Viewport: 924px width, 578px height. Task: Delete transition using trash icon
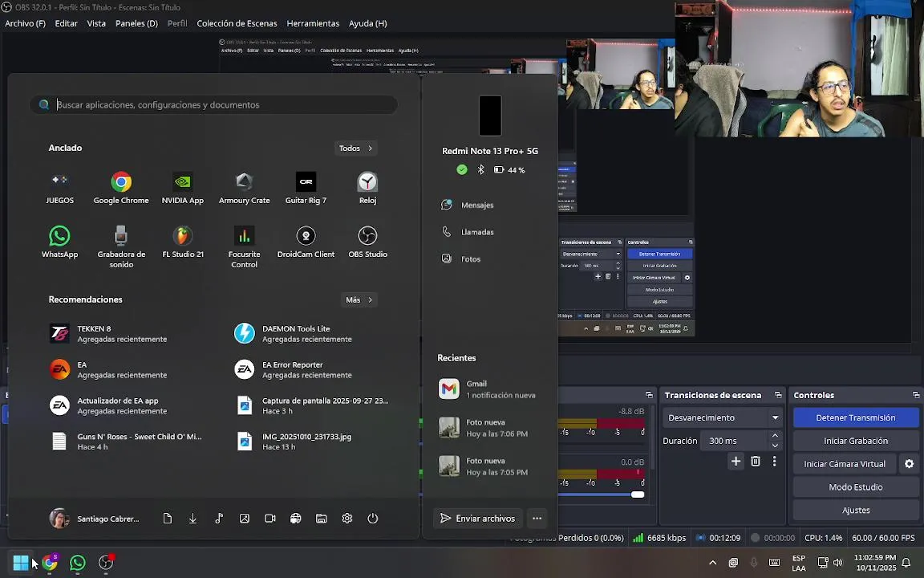click(x=756, y=462)
